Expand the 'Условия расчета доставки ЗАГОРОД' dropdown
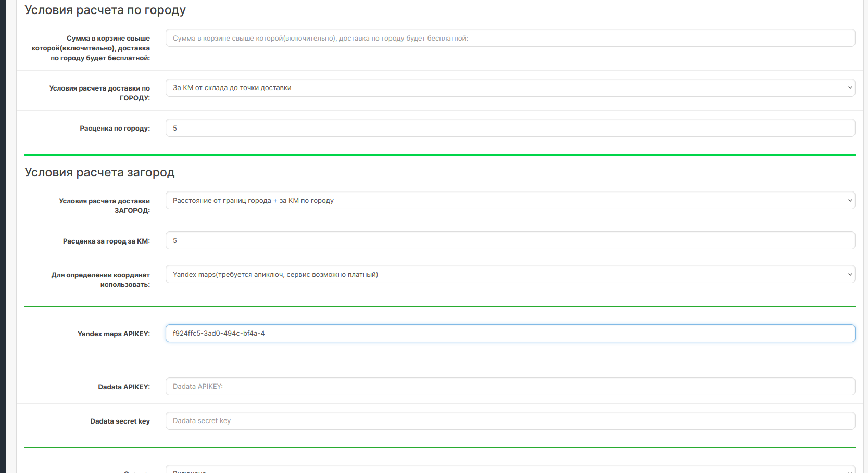Image resolution: width=868 pixels, height=473 pixels. coord(510,200)
